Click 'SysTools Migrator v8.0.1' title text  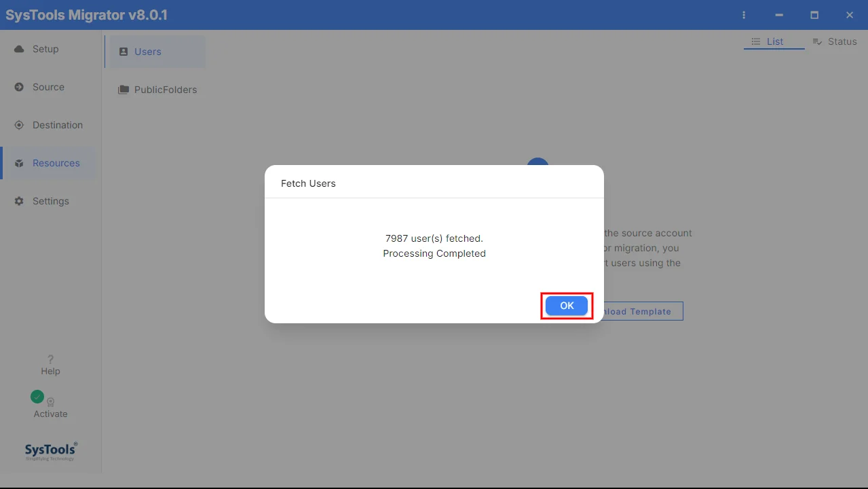click(x=86, y=15)
